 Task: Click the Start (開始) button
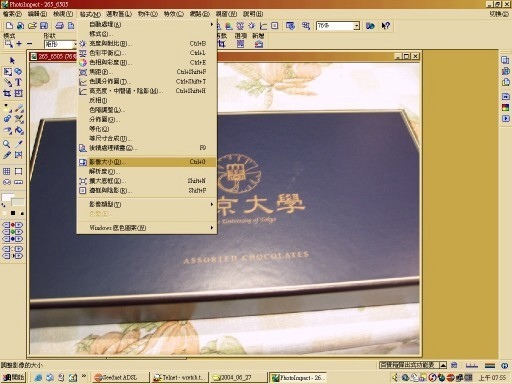(13, 377)
